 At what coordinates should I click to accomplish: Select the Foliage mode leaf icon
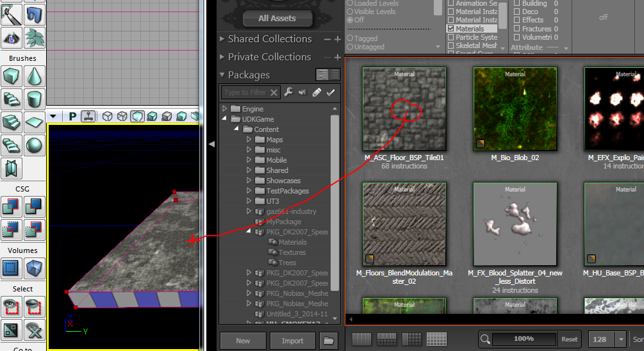34,38
